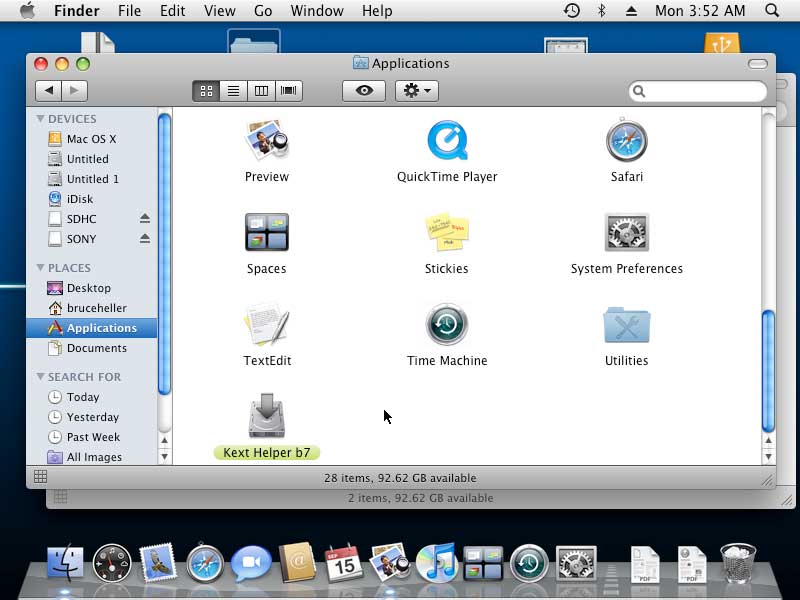Image resolution: width=800 pixels, height=600 pixels.
Task: Open bruceheller home folder in sidebar
Action: coord(92,308)
